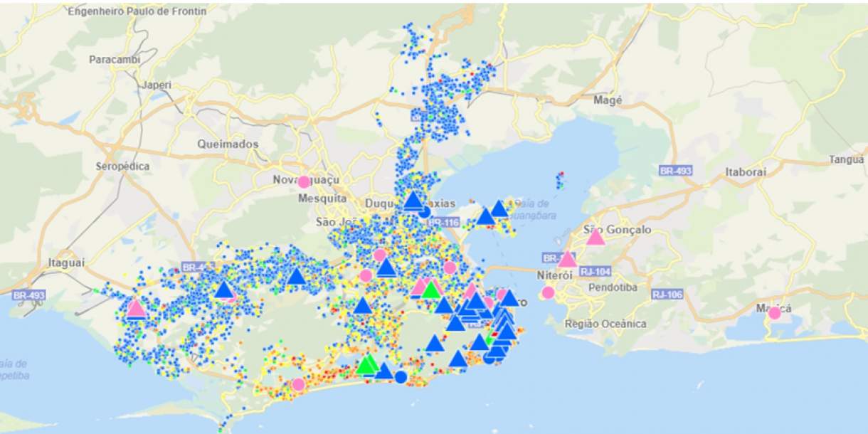The height and width of the screenshot is (434, 868).
Task: Click the pink circle marker at Nova Iguaçu
Action: pos(304,181)
